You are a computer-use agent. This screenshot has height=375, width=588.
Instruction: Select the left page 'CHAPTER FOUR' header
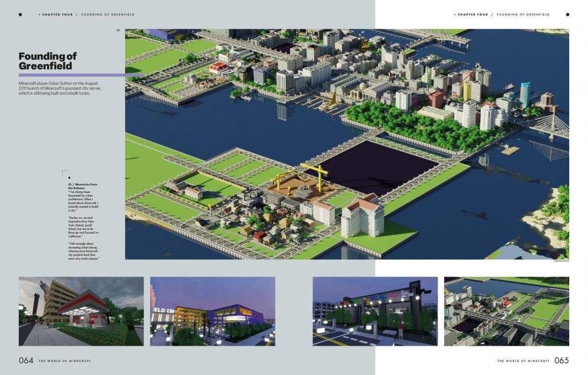pos(57,14)
